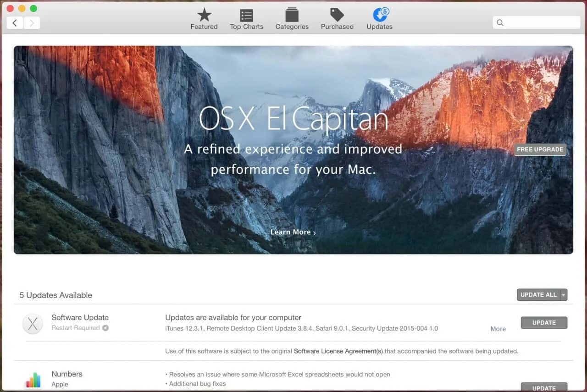Go forward with the right arrow button

point(32,23)
